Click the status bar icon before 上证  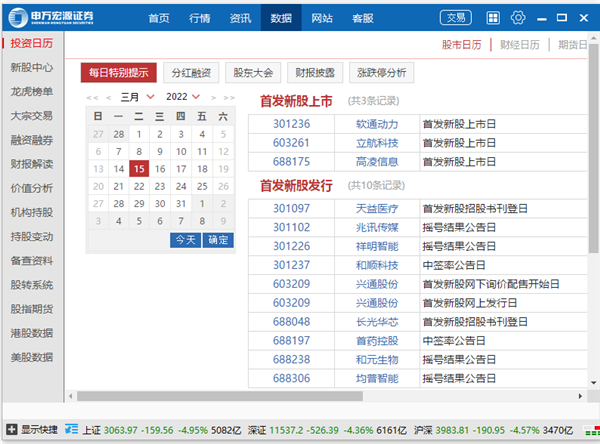(x=71, y=428)
